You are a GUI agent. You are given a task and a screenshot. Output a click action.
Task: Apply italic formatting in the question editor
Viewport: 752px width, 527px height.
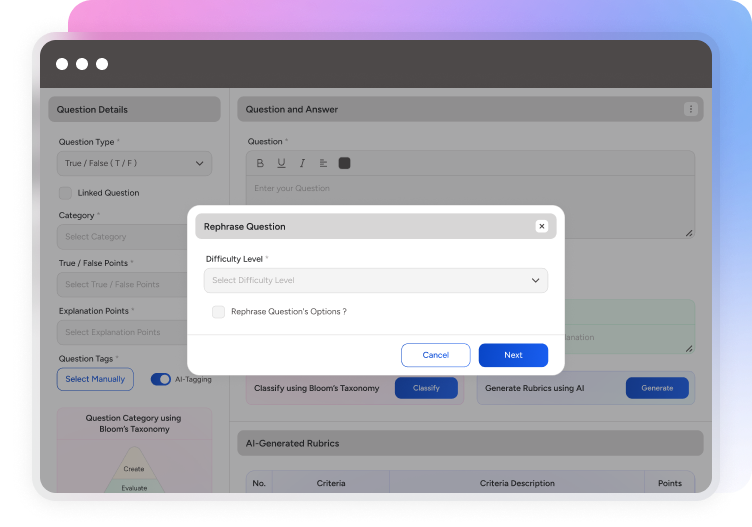302,163
